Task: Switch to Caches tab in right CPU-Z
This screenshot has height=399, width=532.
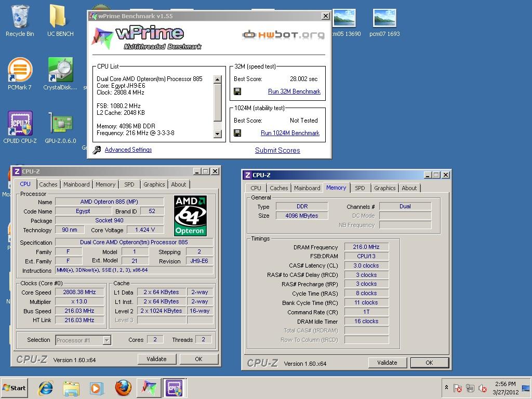Action: [x=279, y=188]
